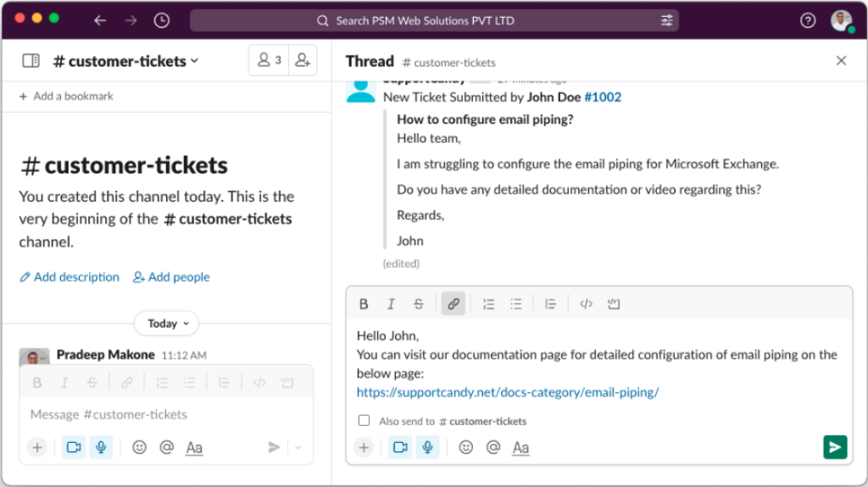Click the Add description link
Image resolution: width=868 pixels, height=487 pixels.
[70, 277]
